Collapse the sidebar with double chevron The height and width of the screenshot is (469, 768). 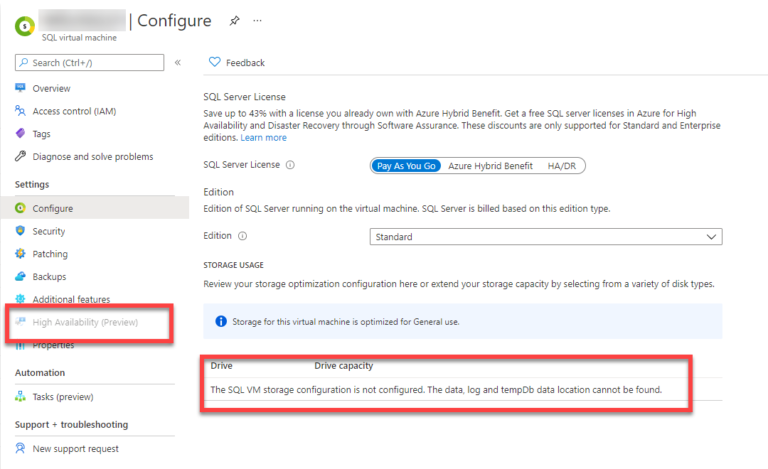(178, 63)
